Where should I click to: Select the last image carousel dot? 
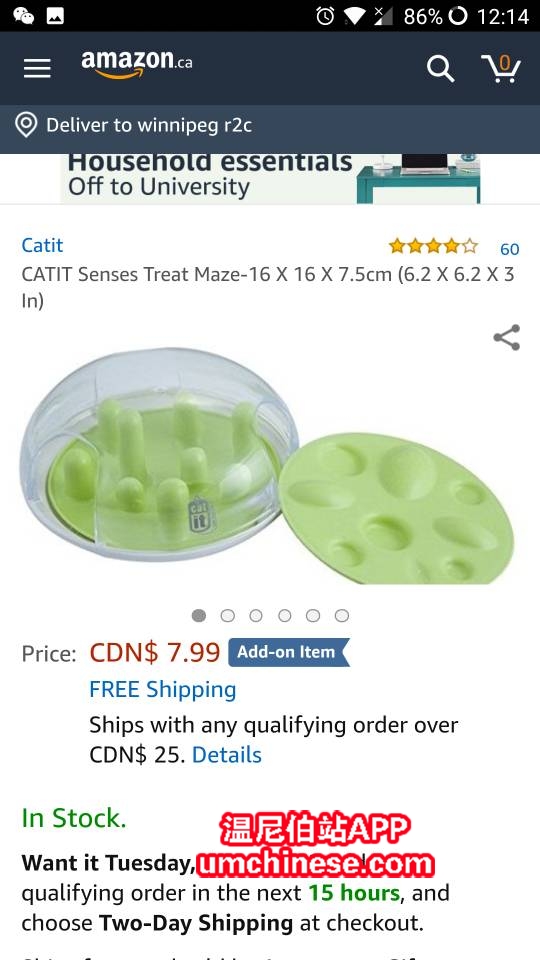click(x=342, y=615)
